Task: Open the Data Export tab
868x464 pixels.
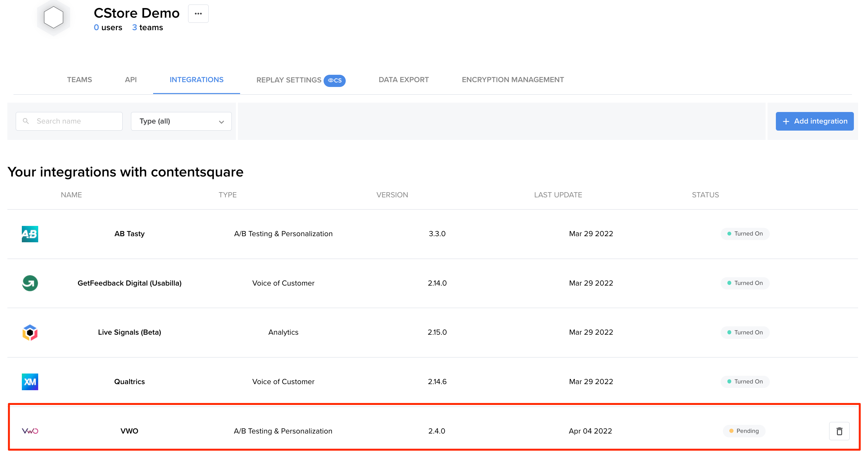Action: coord(404,80)
